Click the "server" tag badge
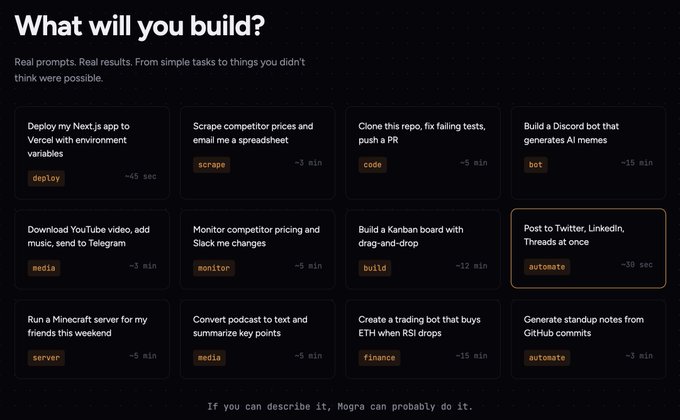 pyautogui.click(x=46, y=356)
